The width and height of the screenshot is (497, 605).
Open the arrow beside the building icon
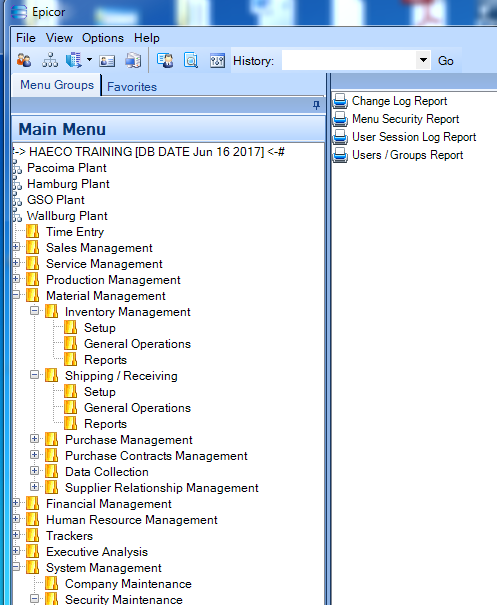pyautogui.click(x=89, y=60)
